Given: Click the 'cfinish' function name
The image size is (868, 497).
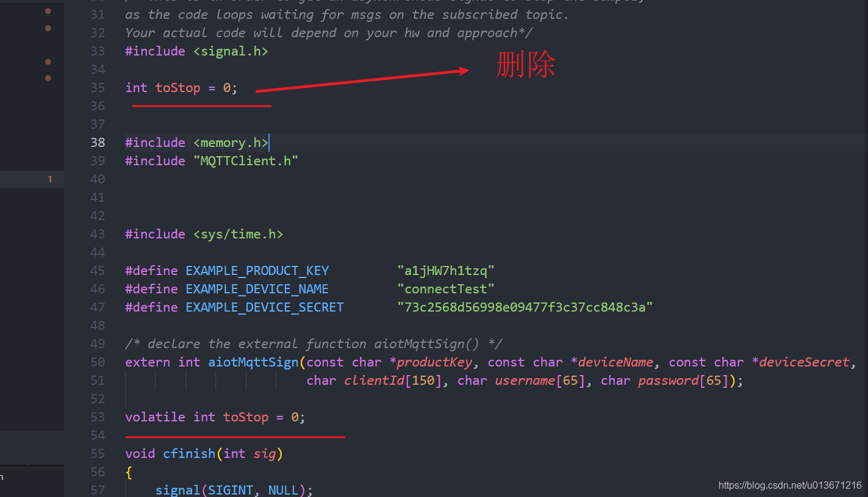Looking at the screenshot, I should 189,454.
